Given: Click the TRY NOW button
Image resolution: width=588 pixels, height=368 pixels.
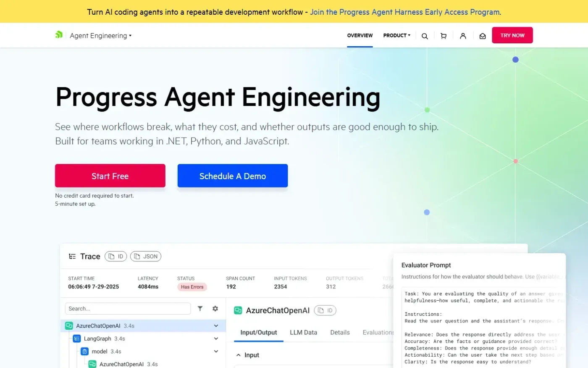Looking at the screenshot, I should 512,35.
